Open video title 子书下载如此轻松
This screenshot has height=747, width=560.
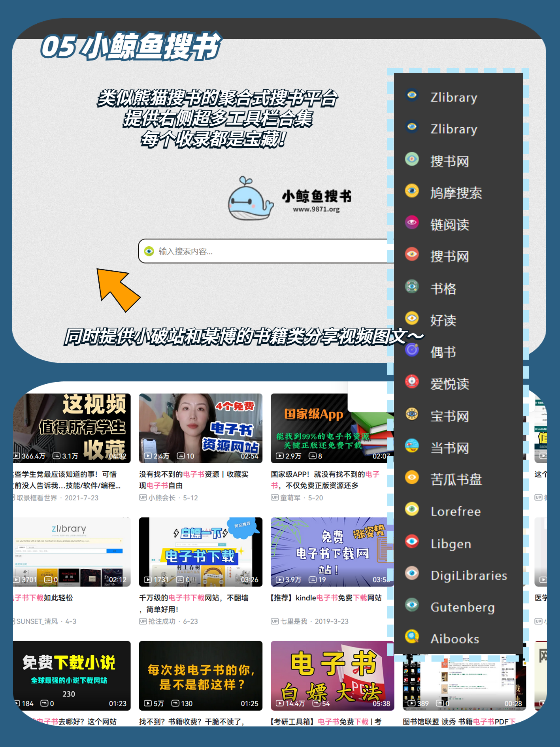[43, 598]
